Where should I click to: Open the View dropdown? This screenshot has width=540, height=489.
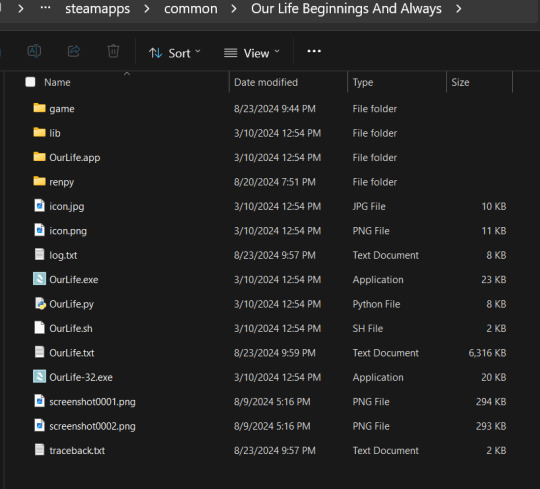[251, 53]
